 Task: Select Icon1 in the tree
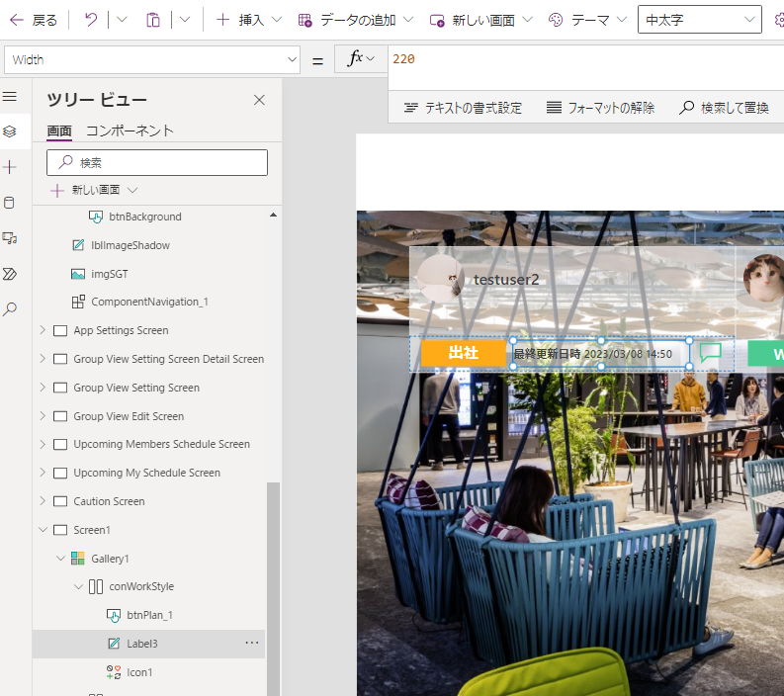pyautogui.click(x=139, y=672)
